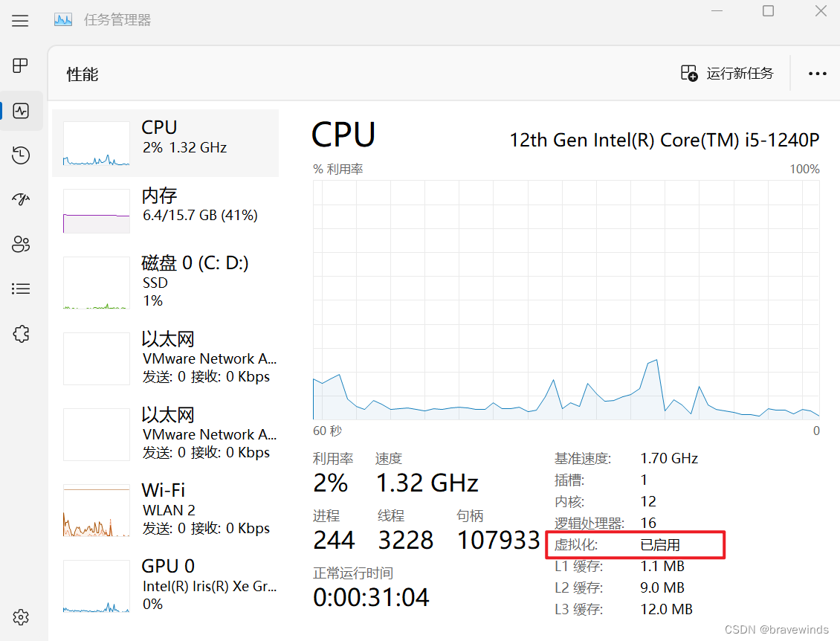Click the 2% utilization value
The height and width of the screenshot is (641, 840).
point(331,483)
